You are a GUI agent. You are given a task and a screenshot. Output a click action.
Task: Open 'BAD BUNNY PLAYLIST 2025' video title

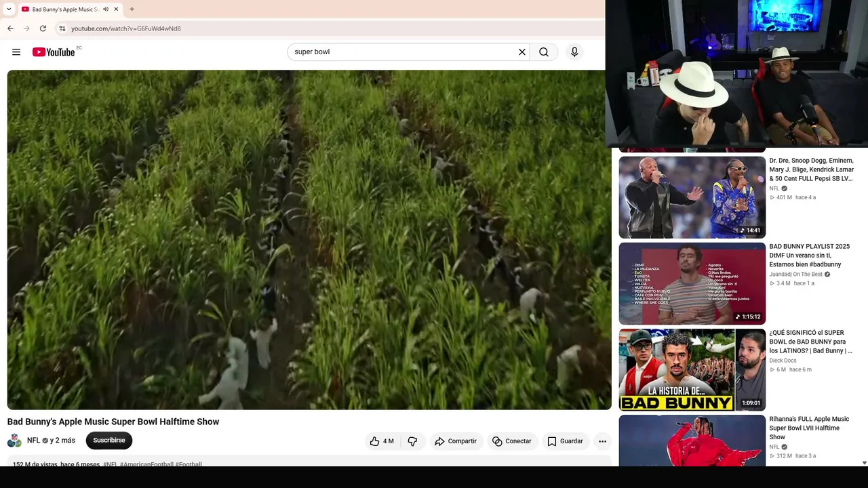point(810,256)
